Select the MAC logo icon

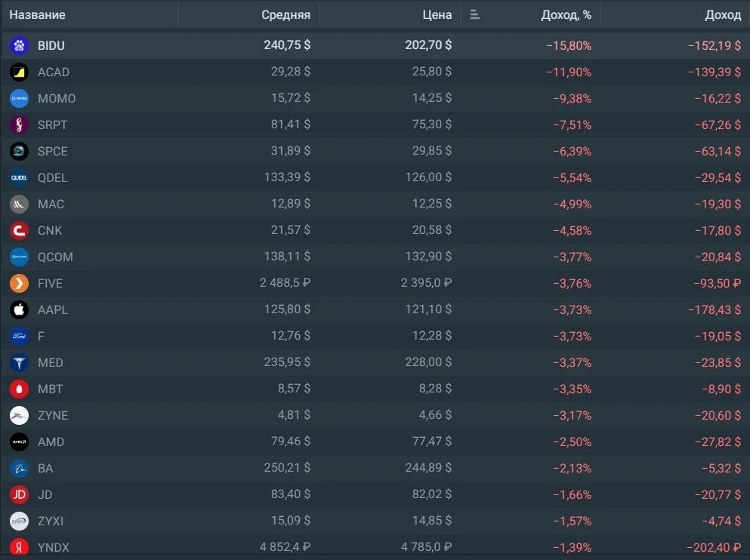coord(19,204)
